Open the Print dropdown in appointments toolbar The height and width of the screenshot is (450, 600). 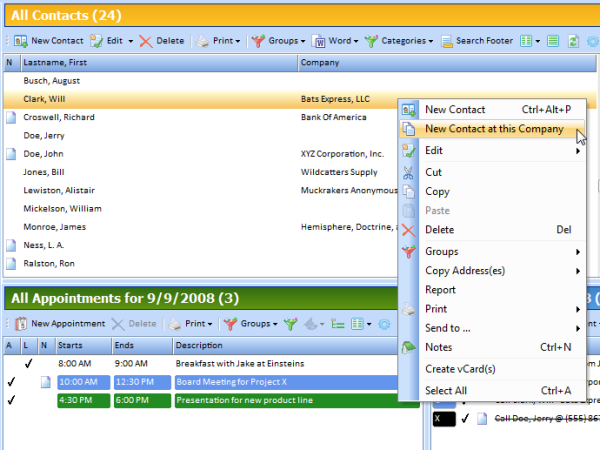pyautogui.click(x=210, y=324)
